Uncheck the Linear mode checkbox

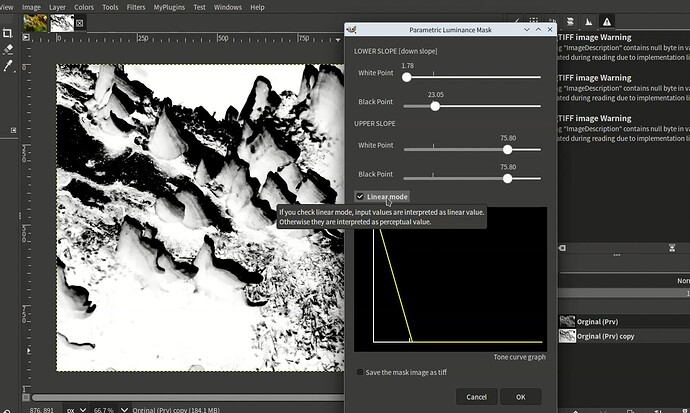click(360, 197)
